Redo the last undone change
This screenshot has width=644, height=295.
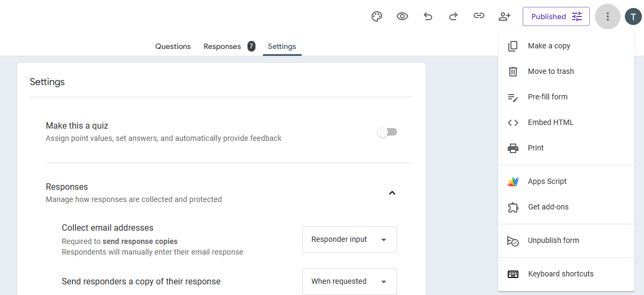point(453,16)
